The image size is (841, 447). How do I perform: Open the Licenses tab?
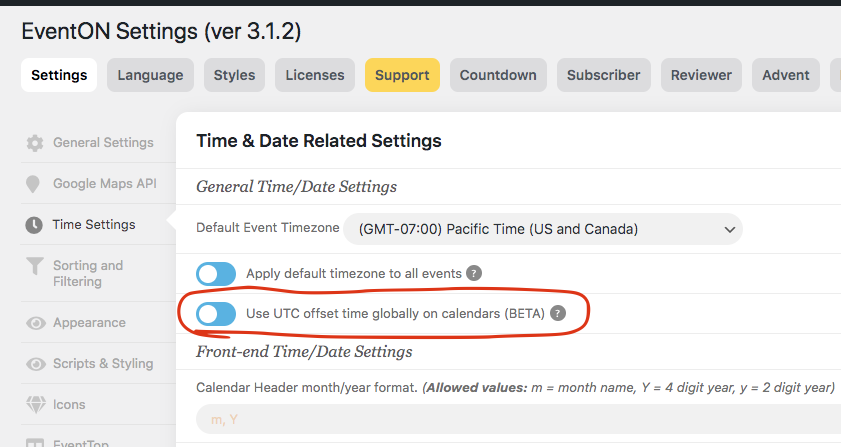(315, 75)
